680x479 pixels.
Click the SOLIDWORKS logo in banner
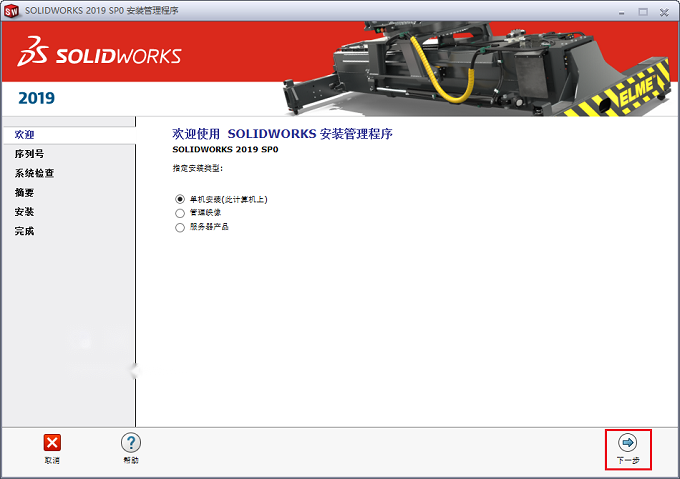tap(99, 52)
